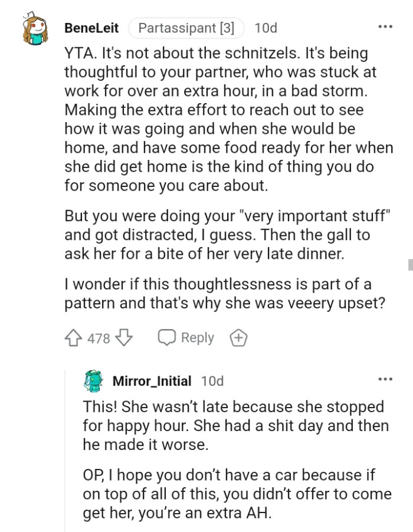Open the Partassipant [3] flair

tap(186, 27)
